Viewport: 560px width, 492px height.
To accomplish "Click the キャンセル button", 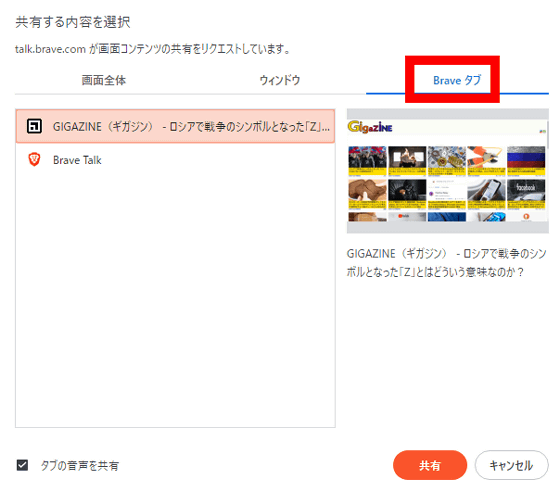I will coord(511,465).
